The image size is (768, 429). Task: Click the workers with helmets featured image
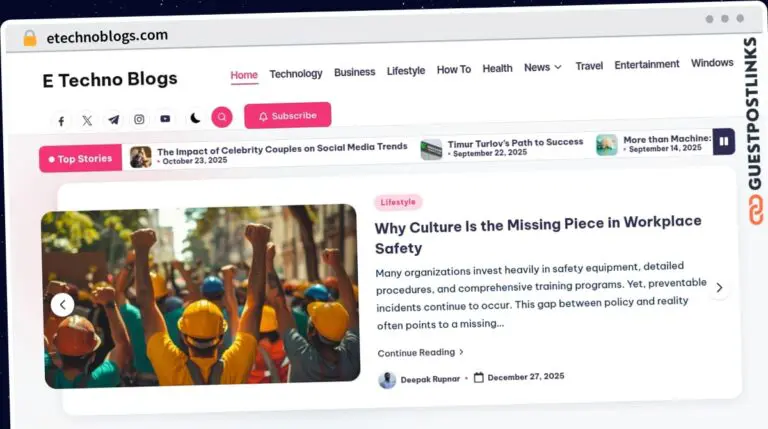pyautogui.click(x=201, y=296)
